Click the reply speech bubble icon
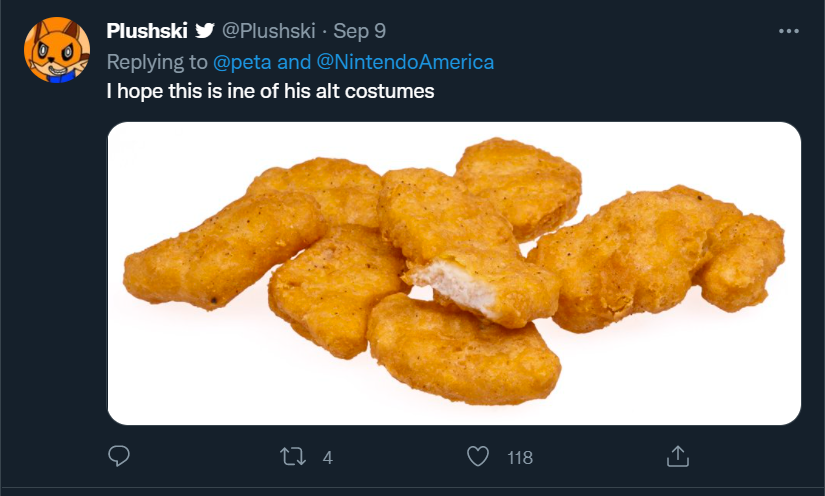 119,457
